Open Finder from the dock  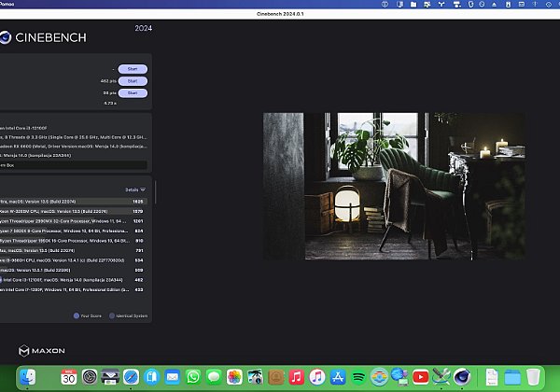coord(28,377)
